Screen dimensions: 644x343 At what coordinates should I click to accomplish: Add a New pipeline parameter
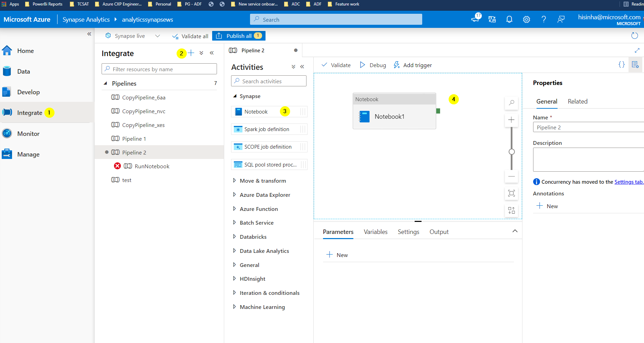coord(337,255)
